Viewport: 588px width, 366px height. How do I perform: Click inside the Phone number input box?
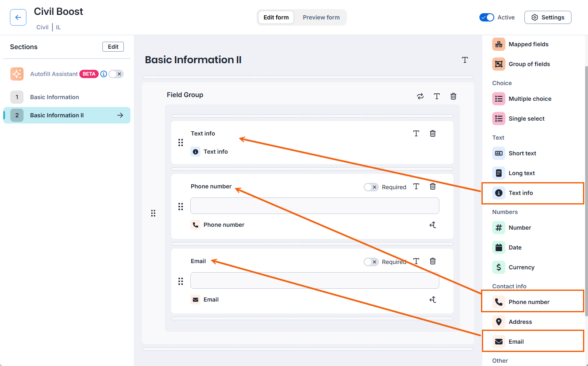[x=315, y=206]
